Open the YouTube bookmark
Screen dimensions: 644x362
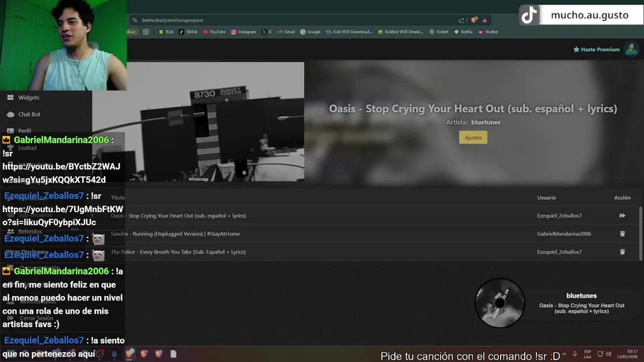tap(214, 32)
